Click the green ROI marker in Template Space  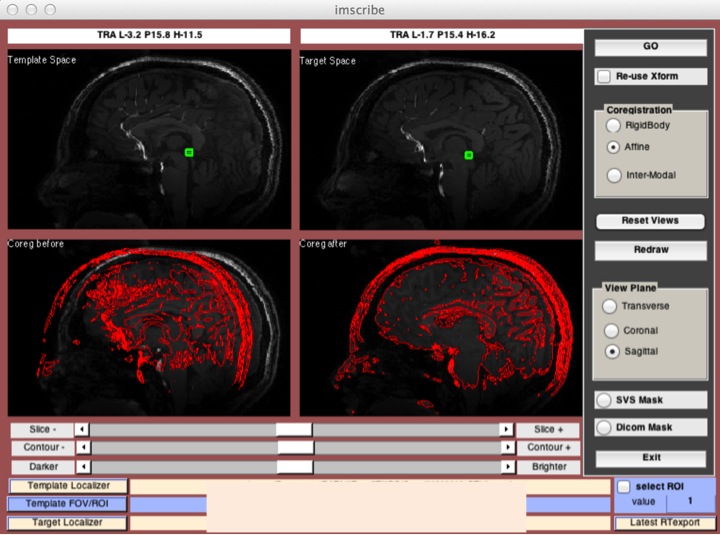188,152
